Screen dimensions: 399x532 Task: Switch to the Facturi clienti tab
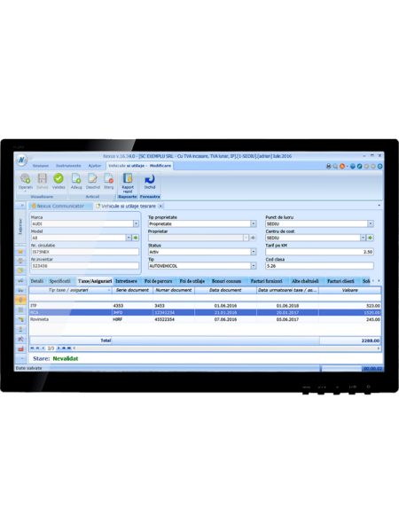340,281
